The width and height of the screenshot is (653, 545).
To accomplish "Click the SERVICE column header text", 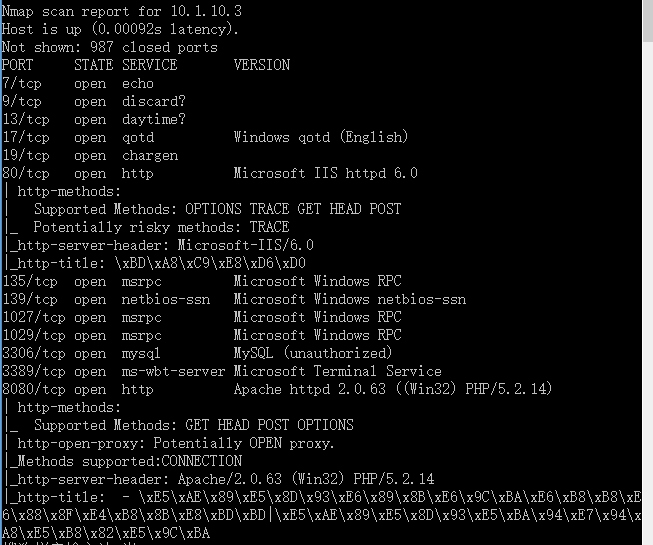I will coord(150,65).
